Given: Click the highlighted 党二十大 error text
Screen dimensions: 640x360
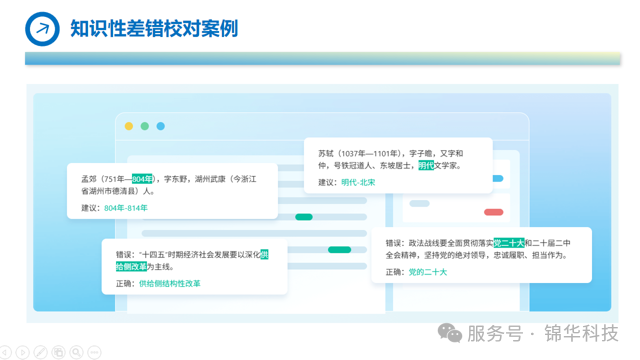Looking at the screenshot, I should pos(509,243).
